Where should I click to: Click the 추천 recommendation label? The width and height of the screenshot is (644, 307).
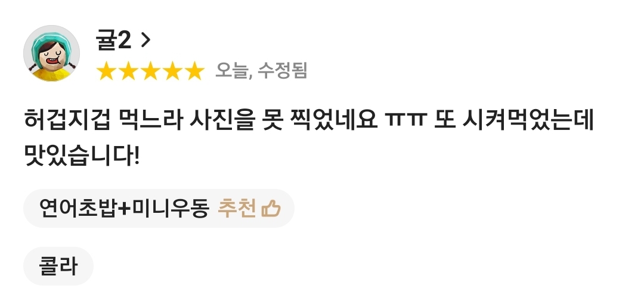(237, 208)
